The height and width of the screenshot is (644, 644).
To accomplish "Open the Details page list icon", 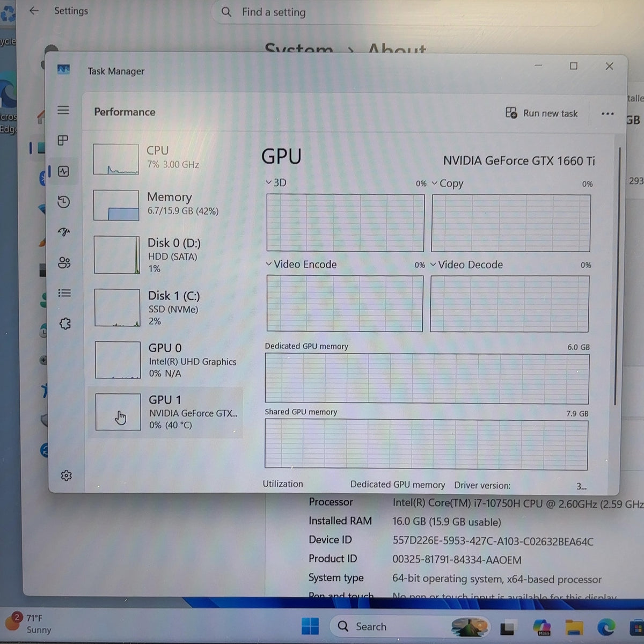I will pos(64,293).
